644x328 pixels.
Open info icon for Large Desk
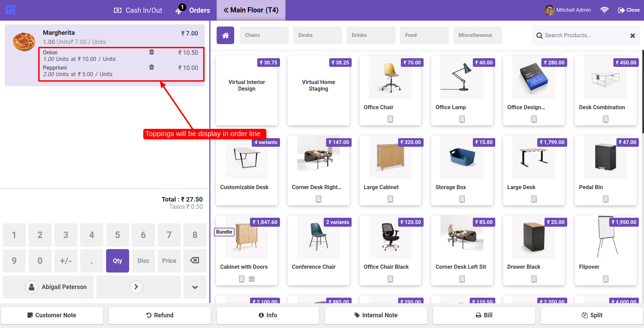(534, 199)
